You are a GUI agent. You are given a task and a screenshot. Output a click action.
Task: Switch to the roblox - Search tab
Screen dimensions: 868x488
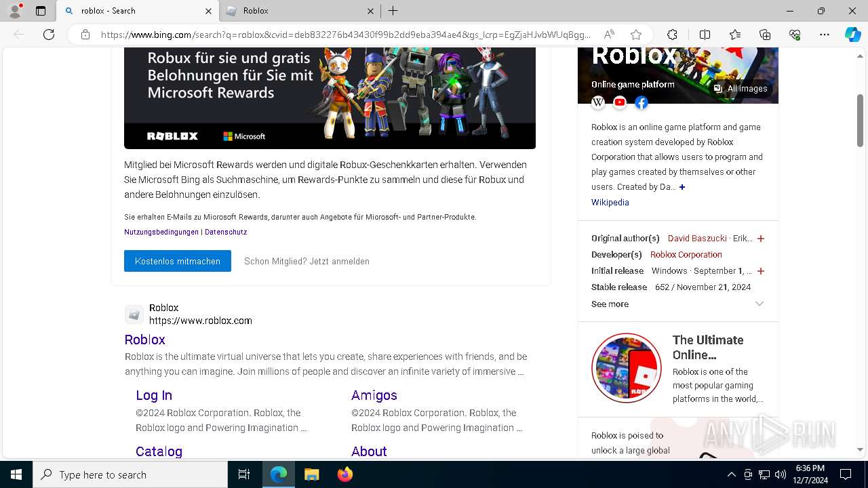[137, 11]
